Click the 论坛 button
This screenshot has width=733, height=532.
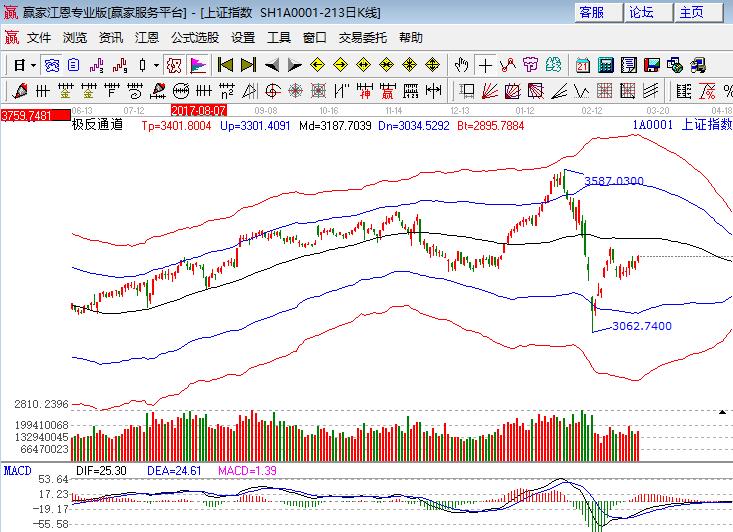click(x=641, y=12)
